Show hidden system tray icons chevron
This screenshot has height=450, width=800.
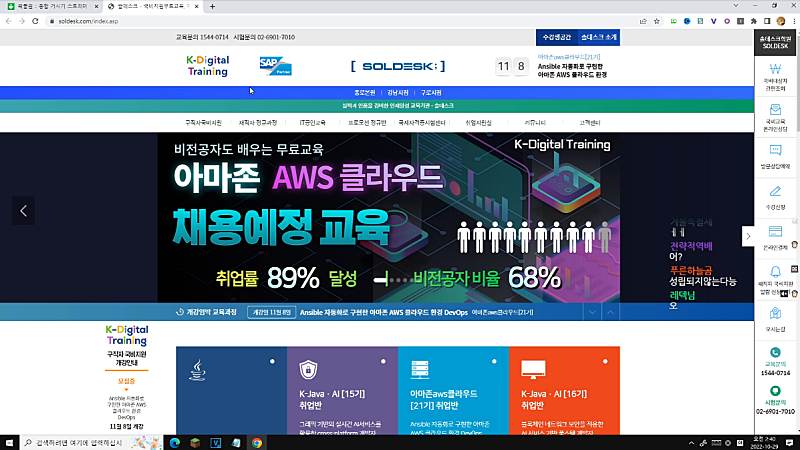(691, 443)
